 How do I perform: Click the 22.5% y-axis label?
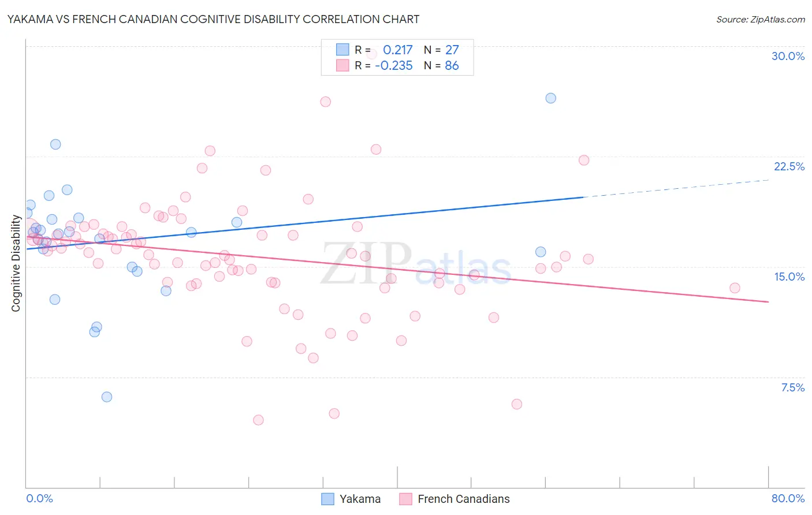pyautogui.click(x=789, y=166)
